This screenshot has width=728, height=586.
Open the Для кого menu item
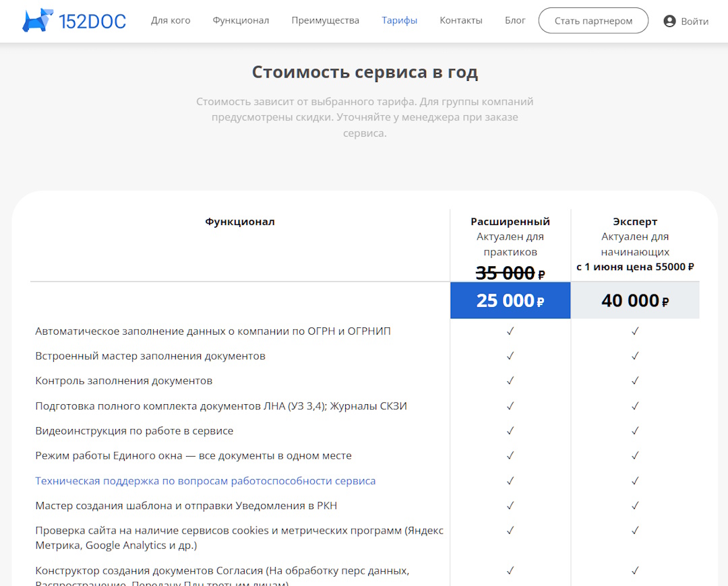[x=169, y=20]
